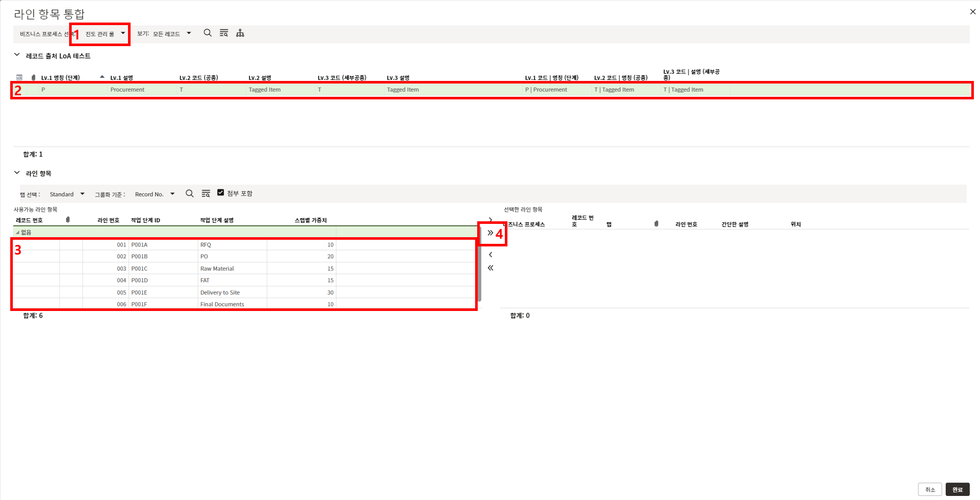Viewport: 980px width, 500px height.
Task: Uncheck the 첨부 포함 checkbox
Action: click(221, 193)
